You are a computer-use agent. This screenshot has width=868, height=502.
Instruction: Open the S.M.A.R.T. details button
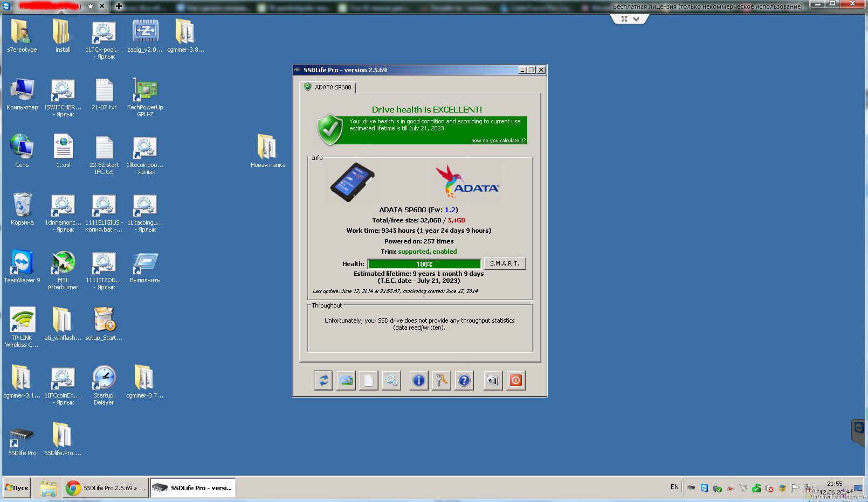click(x=505, y=263)
